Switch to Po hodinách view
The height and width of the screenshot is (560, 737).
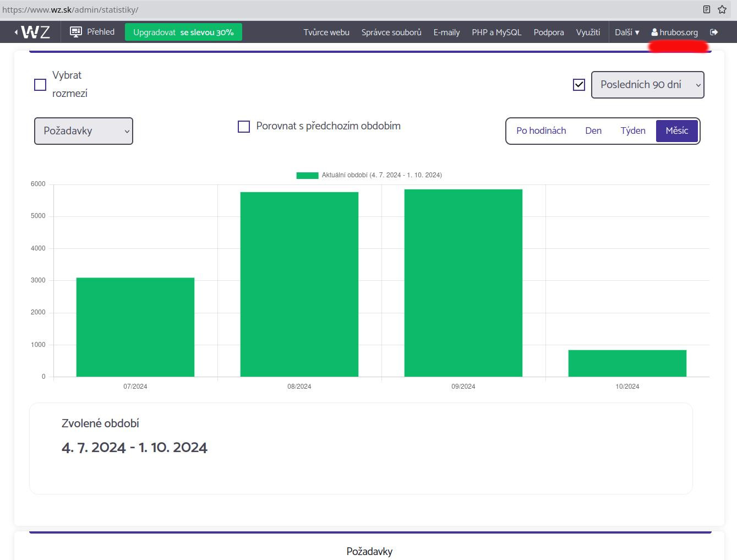coord(541,131)
